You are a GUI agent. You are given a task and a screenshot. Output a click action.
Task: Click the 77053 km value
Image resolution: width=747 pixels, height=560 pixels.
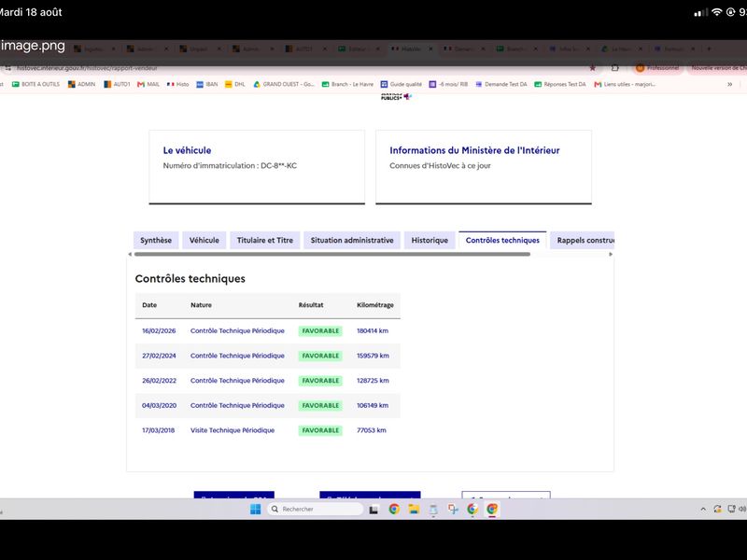tap(372, 430)
